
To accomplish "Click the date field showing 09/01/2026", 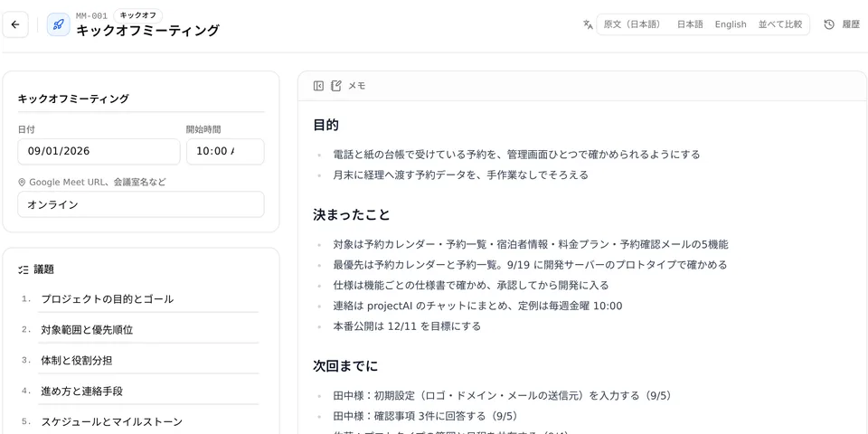I will (99, 151).
